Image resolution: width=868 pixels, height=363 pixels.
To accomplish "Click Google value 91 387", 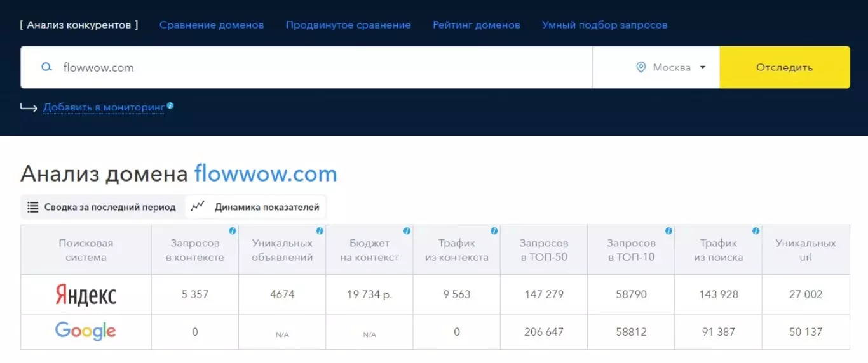I will pos(719,331).
